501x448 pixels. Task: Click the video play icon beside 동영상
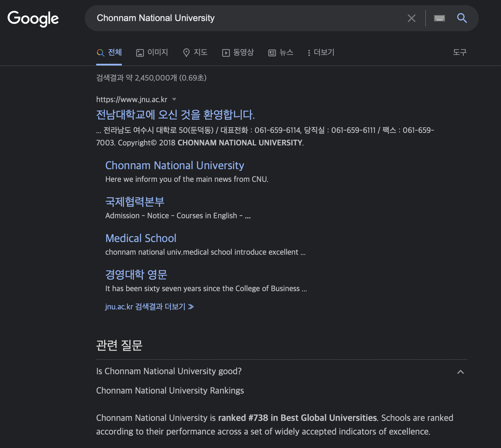(226, 53)
